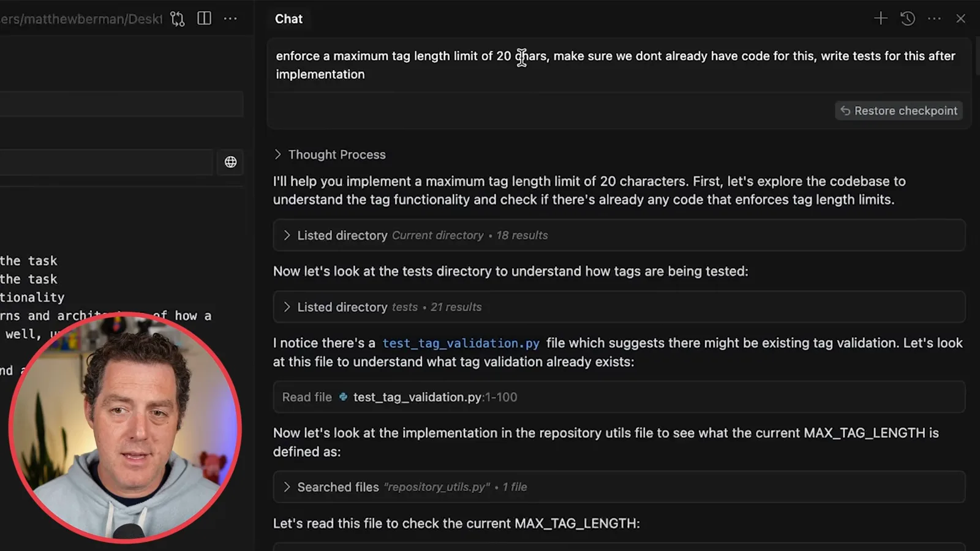Expand Listed directory Current directory results
980x551 pixels.
point(619,235)
